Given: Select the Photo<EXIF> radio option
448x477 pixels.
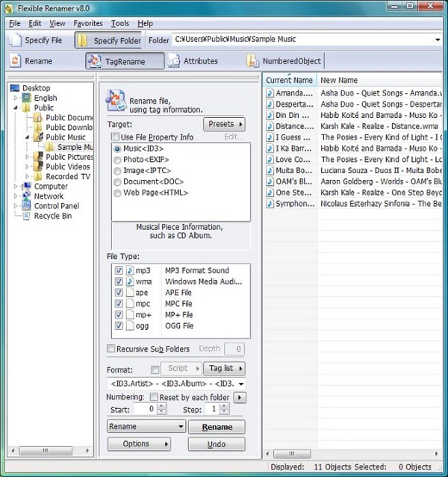Looking at the screenshot, I should point(117,160).
